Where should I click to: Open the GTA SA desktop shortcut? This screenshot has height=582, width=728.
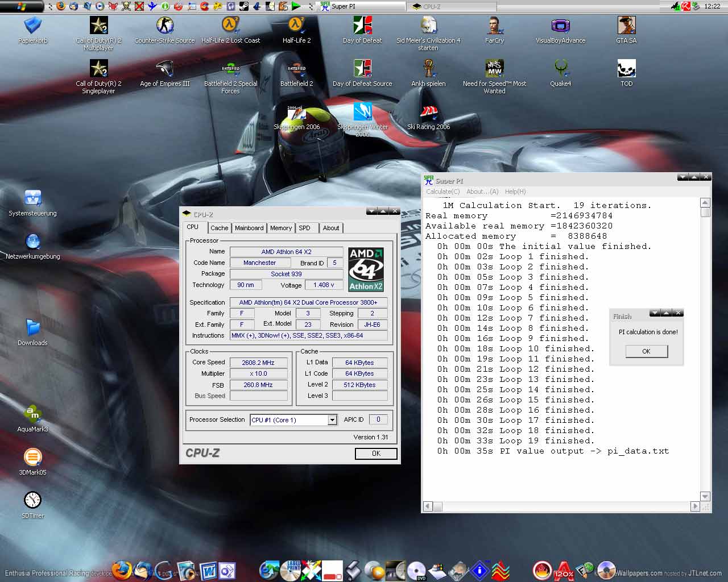(x=626, y=26)
